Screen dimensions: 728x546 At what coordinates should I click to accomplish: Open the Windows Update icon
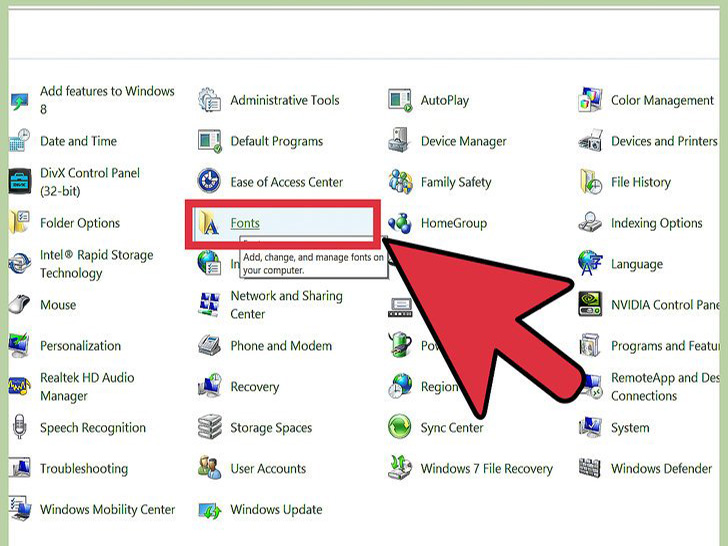pos(210,510)
